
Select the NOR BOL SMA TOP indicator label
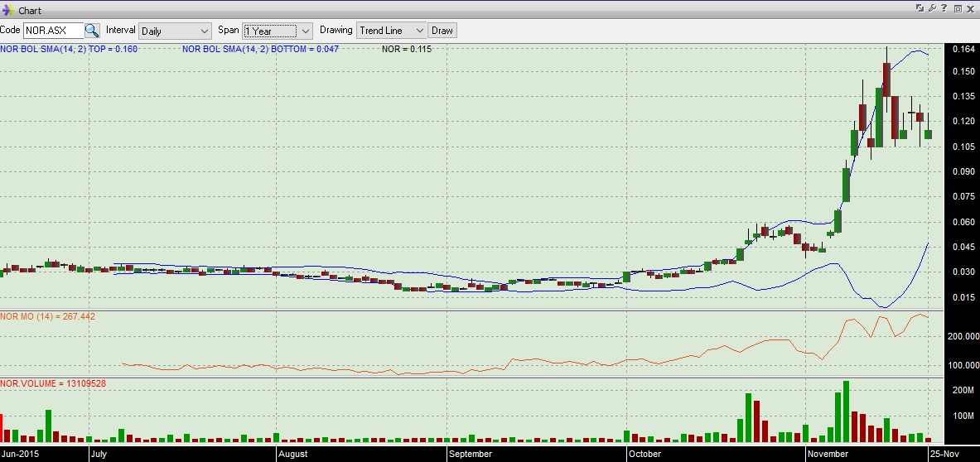click(x=69, y=49)
